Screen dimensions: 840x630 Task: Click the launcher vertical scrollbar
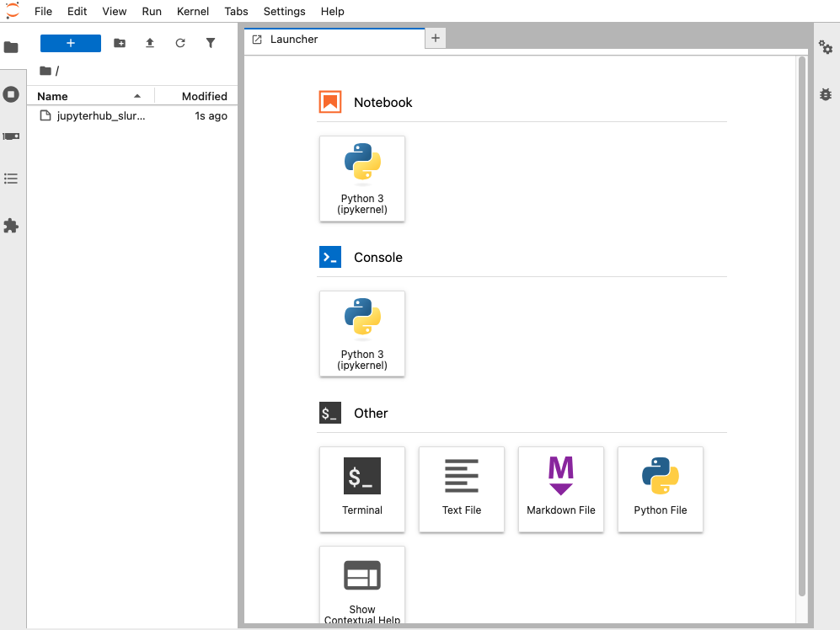[x=802, y=326]
